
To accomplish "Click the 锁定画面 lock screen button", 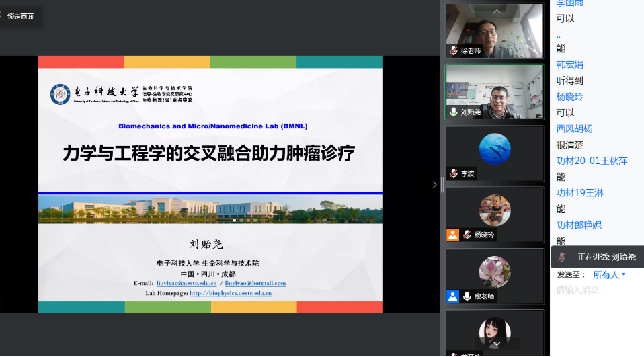I will tap(20, 16).
